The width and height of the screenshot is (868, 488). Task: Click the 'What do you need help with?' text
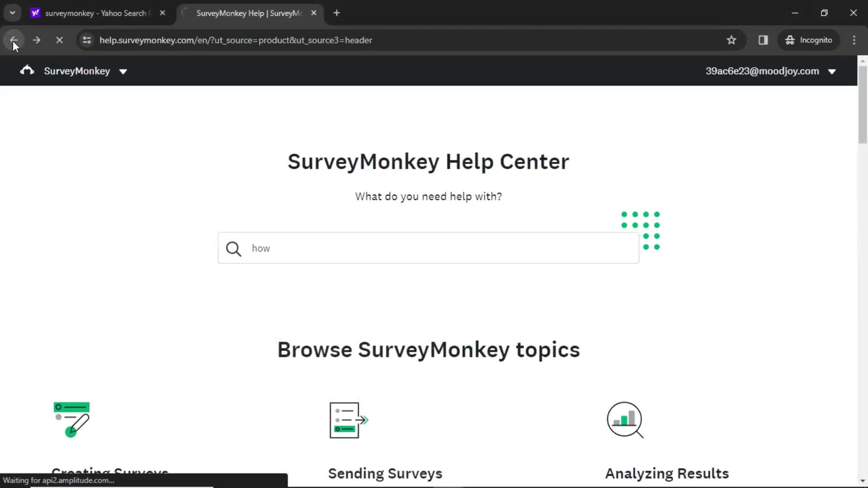pos(428,197)
